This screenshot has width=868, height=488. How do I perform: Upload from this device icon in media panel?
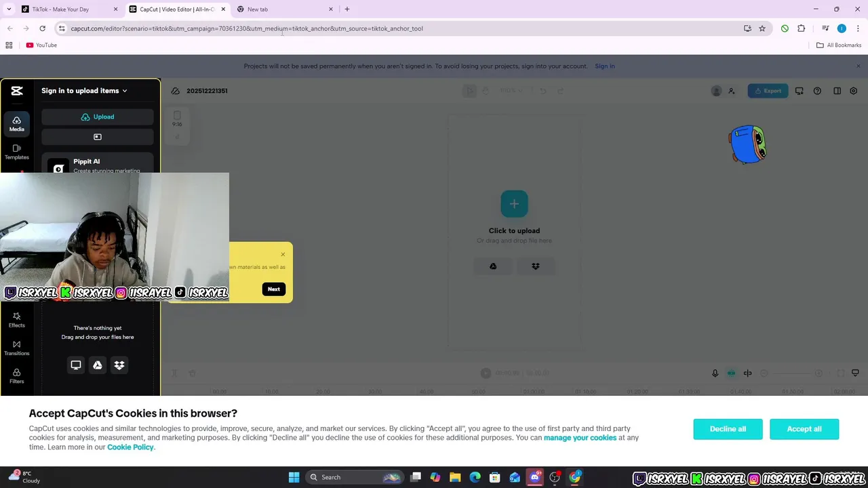point(76,365)
